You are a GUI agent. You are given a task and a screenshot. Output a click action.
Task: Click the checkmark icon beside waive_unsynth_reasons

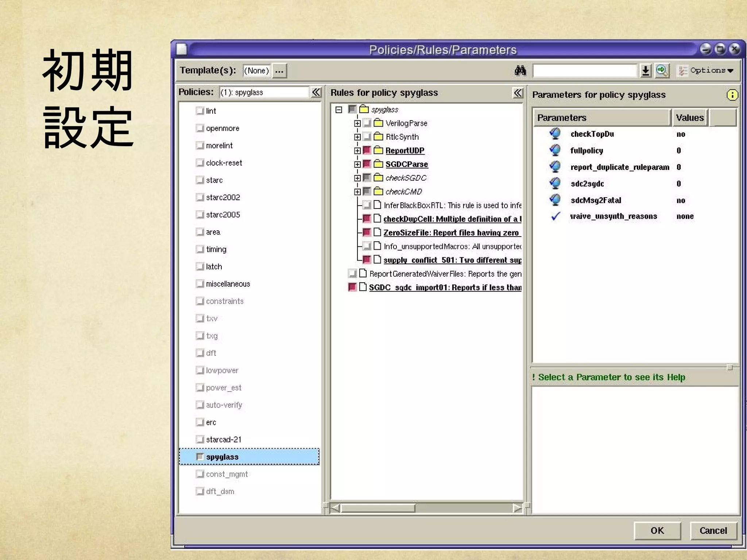(555, 216)
